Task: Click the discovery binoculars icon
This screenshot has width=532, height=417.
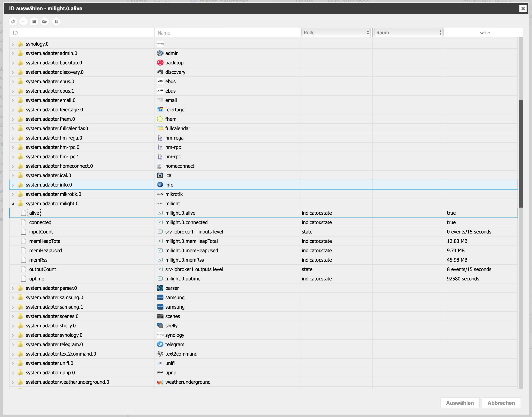Action: [160, 72]
